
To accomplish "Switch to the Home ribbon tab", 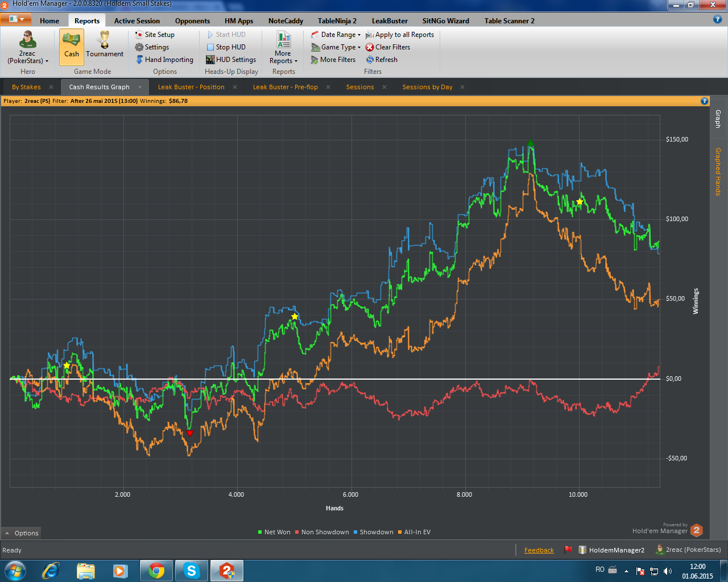I will [49, 21].
